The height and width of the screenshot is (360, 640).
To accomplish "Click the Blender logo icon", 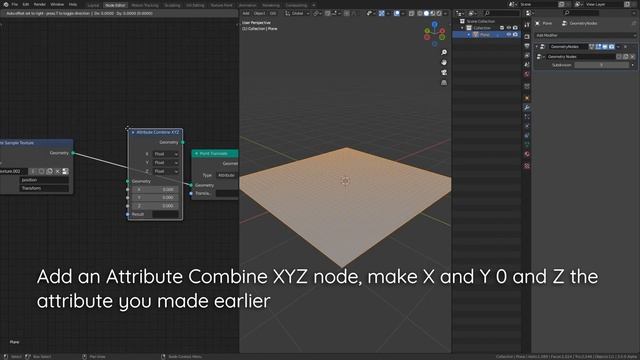I will 6,4.
